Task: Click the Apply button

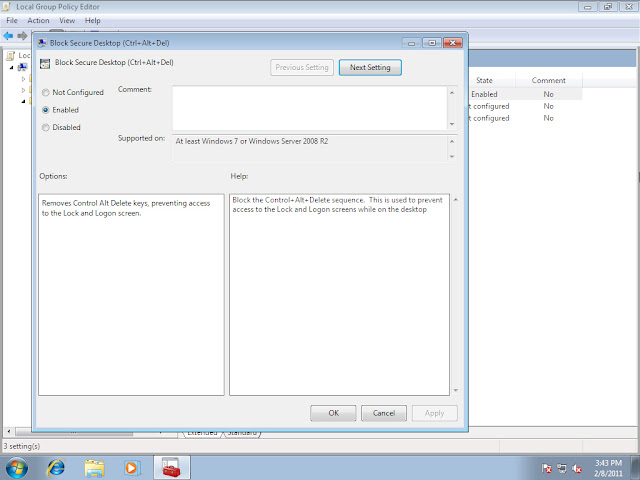Action: (435, 413)
